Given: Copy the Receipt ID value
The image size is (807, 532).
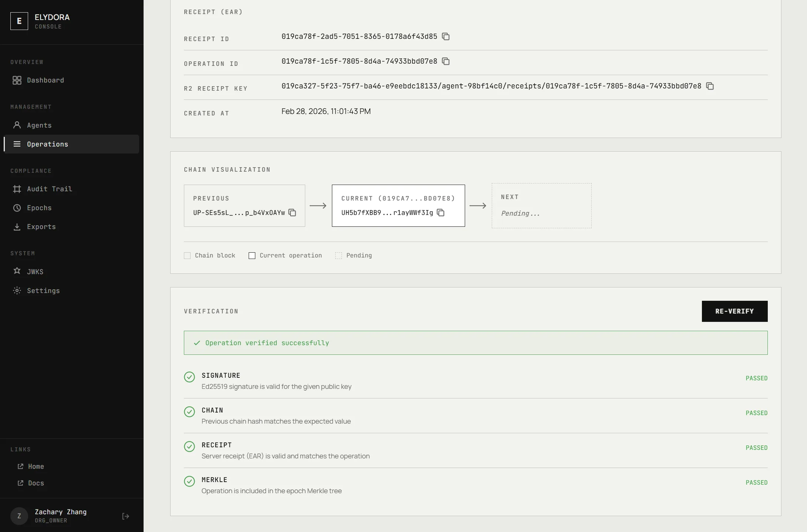Looking at the screenshot, I should 445,37.
